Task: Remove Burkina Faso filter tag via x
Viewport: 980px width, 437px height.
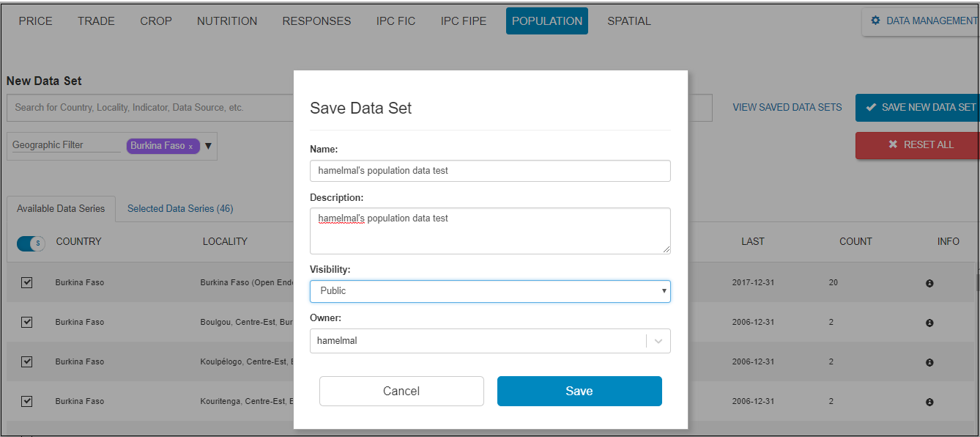Action: pos(191,147)
